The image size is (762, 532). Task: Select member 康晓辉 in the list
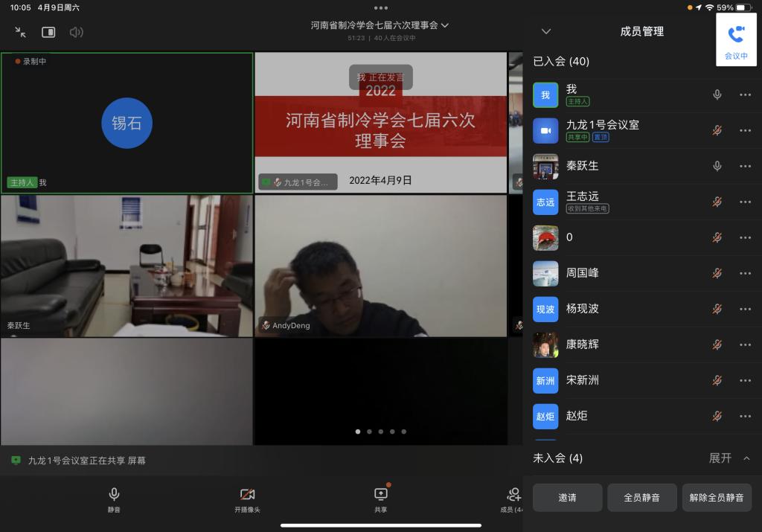pyautogui.click(x=582, y=344)
